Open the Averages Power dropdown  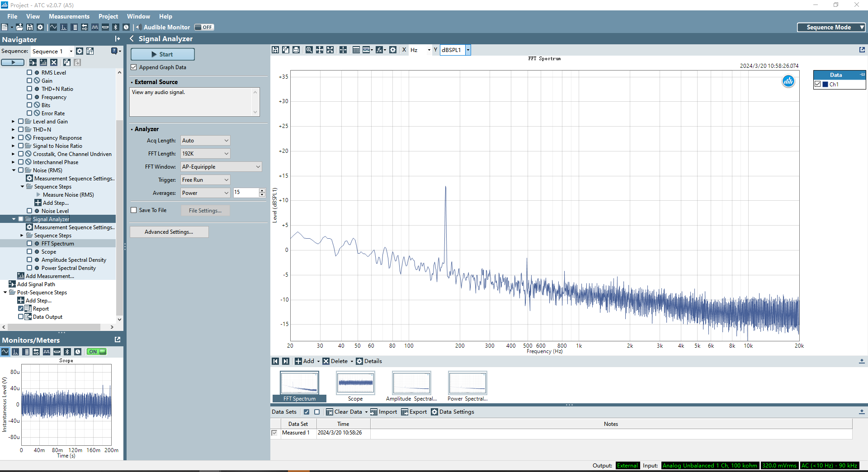pyautogui.click(x=205, y=193)
